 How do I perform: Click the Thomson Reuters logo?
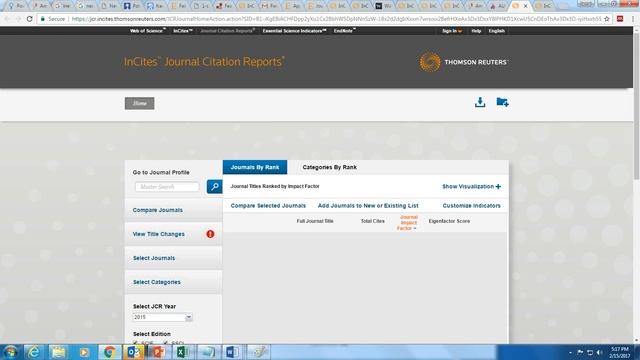[464, 62]
